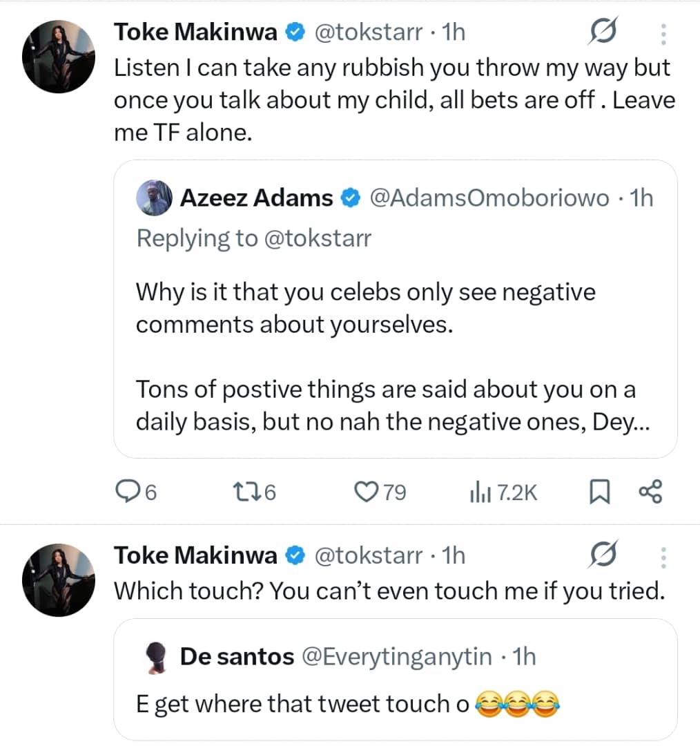
Task: Like the tweet showing 79 likes
Action: tap(364, 492)
